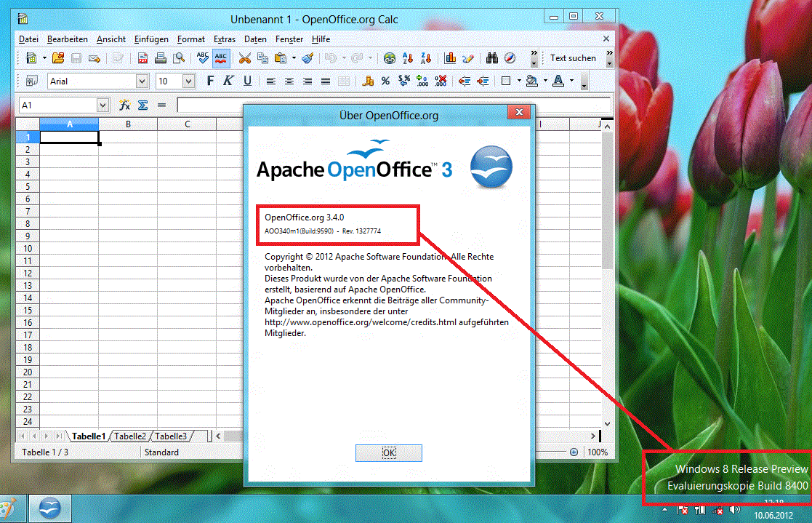The height and width of the screenshot is (523, 812).
Task: Apply the background color fill
Action: pyautogui.click(x=532, y=81)
